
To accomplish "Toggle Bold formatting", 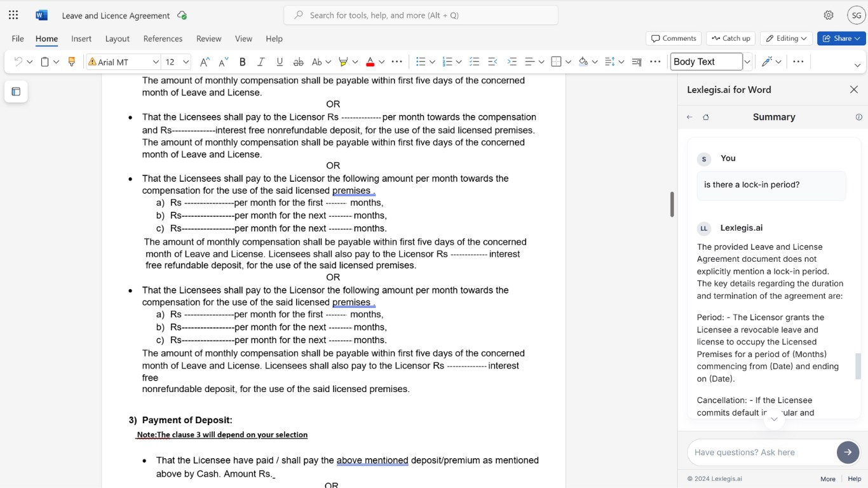I will point(242,62).
